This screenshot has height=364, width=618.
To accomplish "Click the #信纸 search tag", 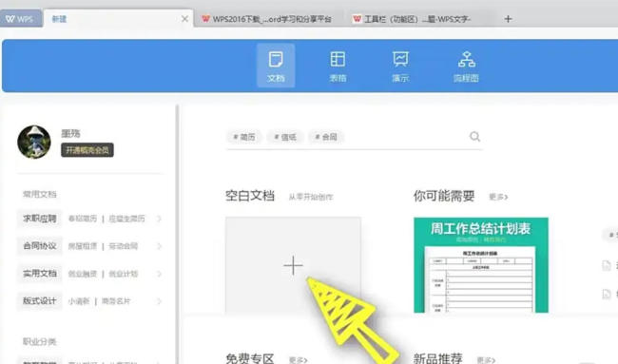I will click(285, 137).
